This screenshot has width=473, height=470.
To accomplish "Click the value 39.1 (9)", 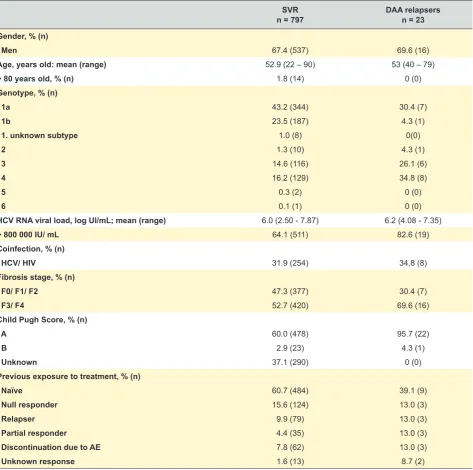I will tap(413, 391).
